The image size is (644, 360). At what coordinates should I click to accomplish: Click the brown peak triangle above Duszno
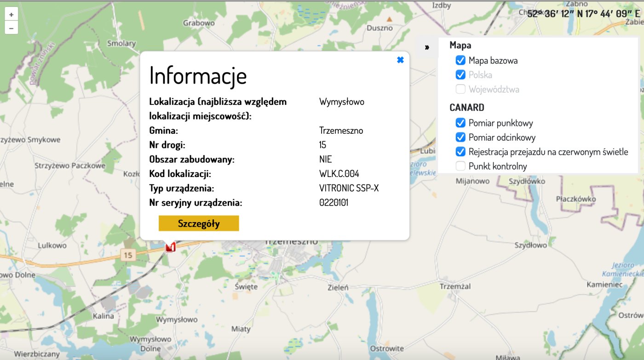pos(389,19)
